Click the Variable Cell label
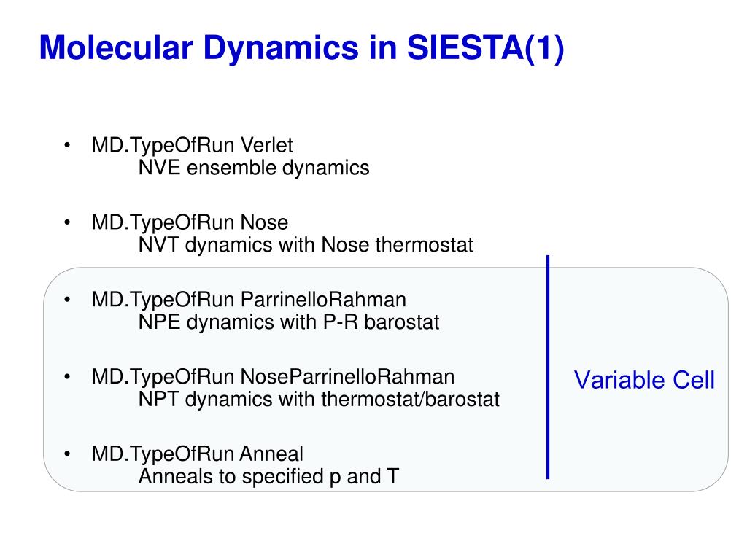The height and width of the screenshot is (560, 747). coord(644,380)
